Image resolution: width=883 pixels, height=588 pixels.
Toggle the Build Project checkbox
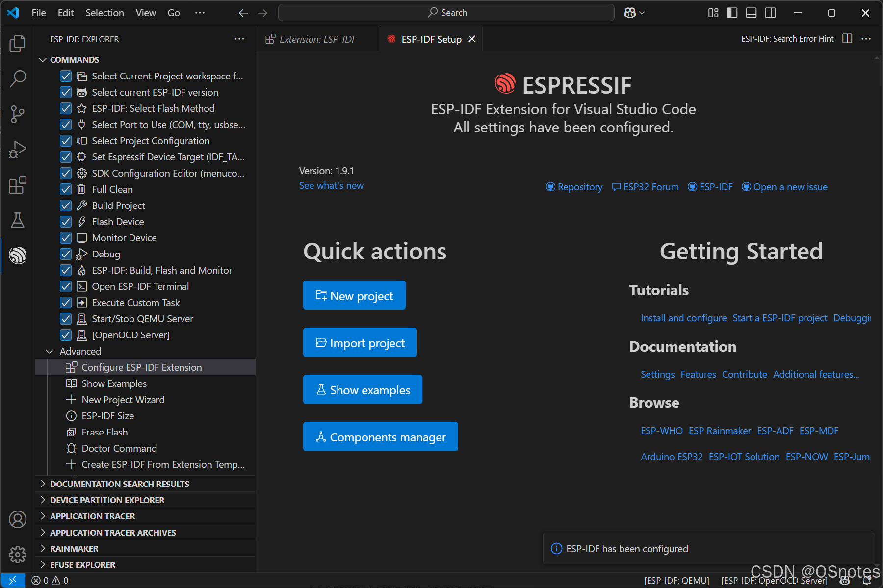point(66,205)
